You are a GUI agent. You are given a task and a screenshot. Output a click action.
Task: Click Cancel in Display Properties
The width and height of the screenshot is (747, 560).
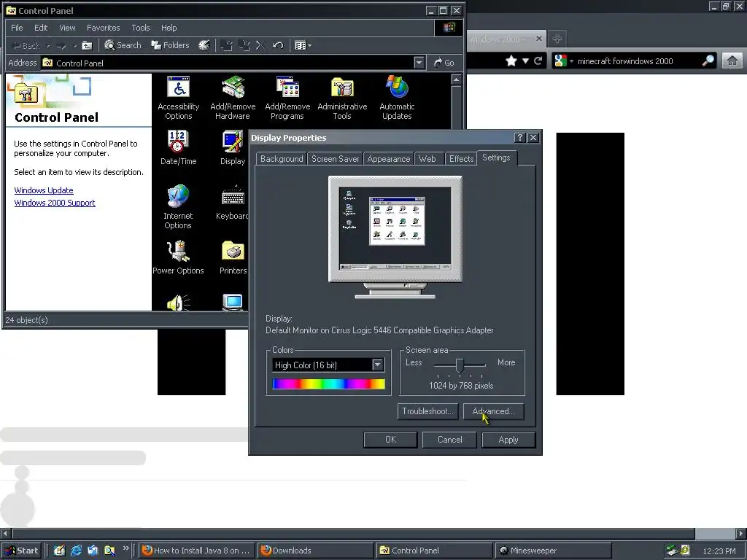coord(449,440)
